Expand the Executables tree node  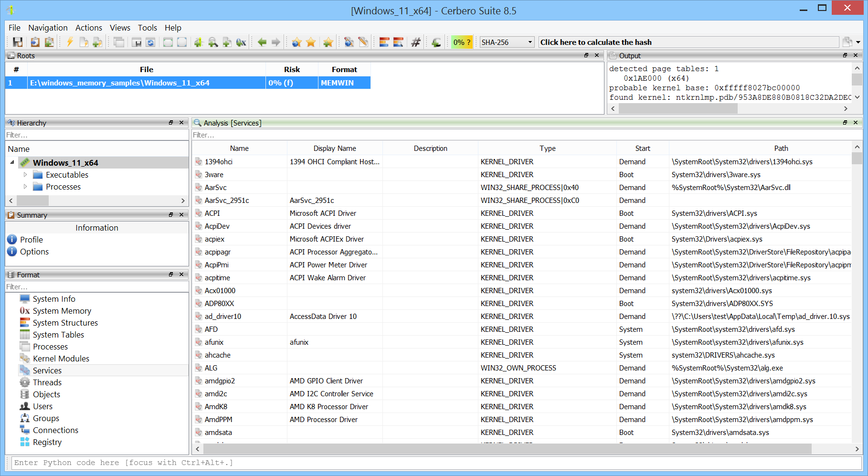pos(25,175)
